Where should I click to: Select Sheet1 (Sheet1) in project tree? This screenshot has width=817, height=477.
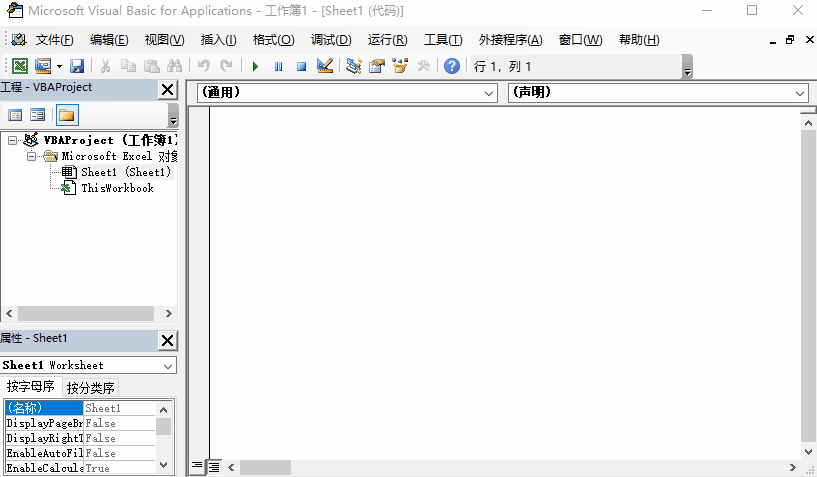coord(126,172)
